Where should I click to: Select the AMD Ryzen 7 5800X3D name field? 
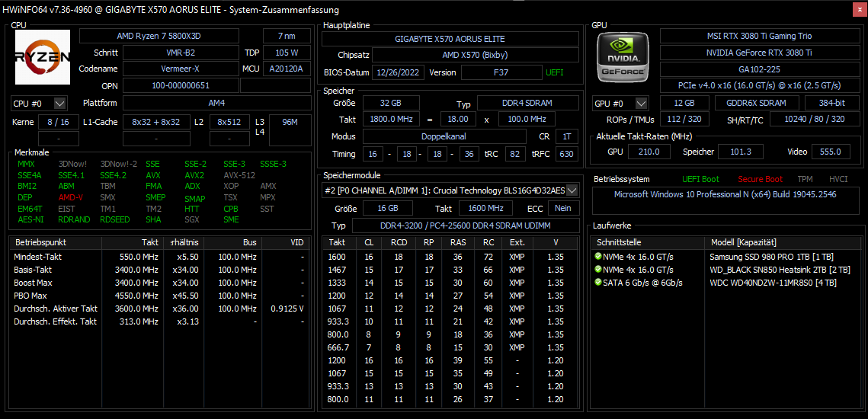159,36
